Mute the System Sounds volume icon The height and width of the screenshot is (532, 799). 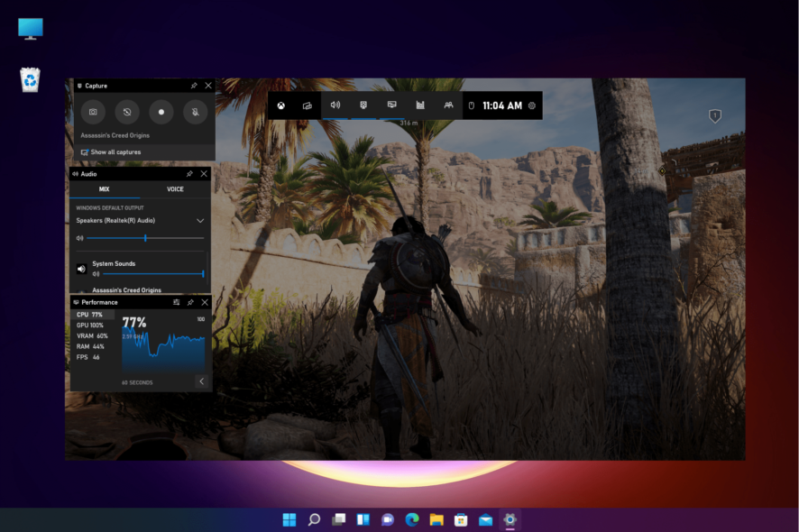click(96, 274)
